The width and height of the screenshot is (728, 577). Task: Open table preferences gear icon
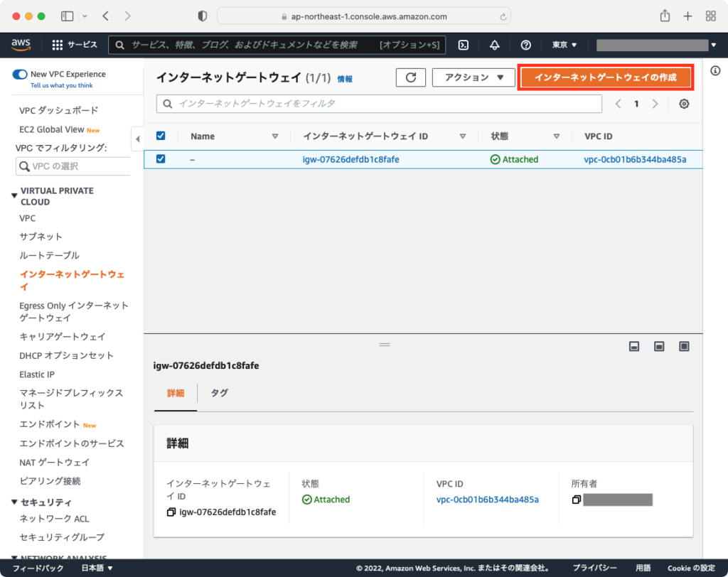tap(684, 104)
